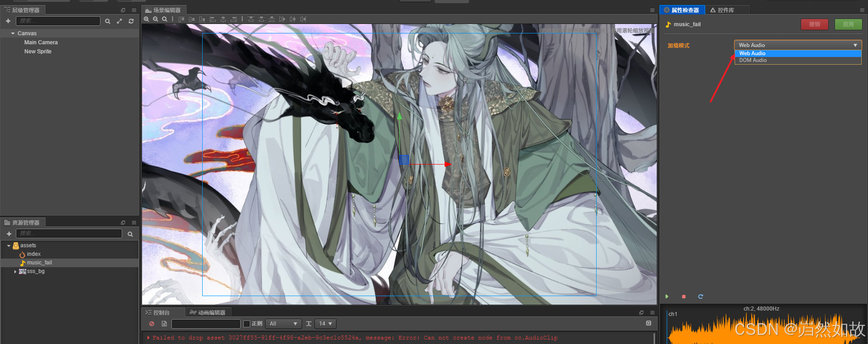Zoom in the scene editor view
Screen dimensions: 868x344
pyautogui.click(x=147, y=19)
